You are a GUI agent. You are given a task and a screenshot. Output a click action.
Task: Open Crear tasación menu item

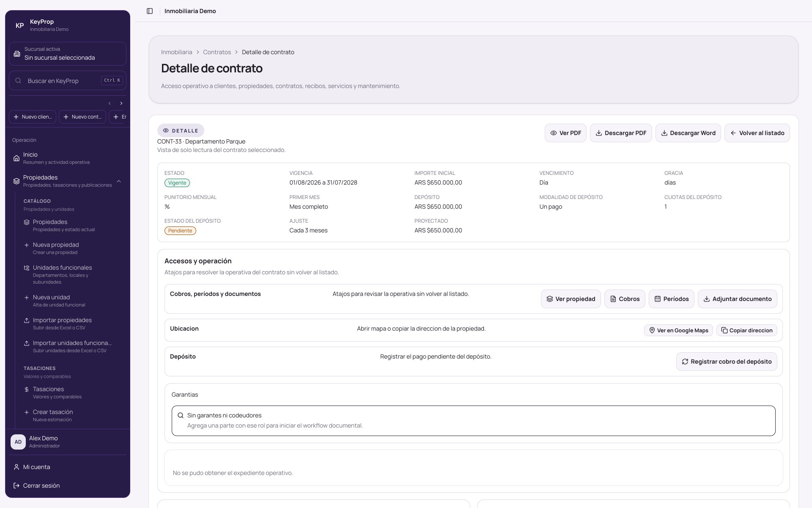pos(71,415)
